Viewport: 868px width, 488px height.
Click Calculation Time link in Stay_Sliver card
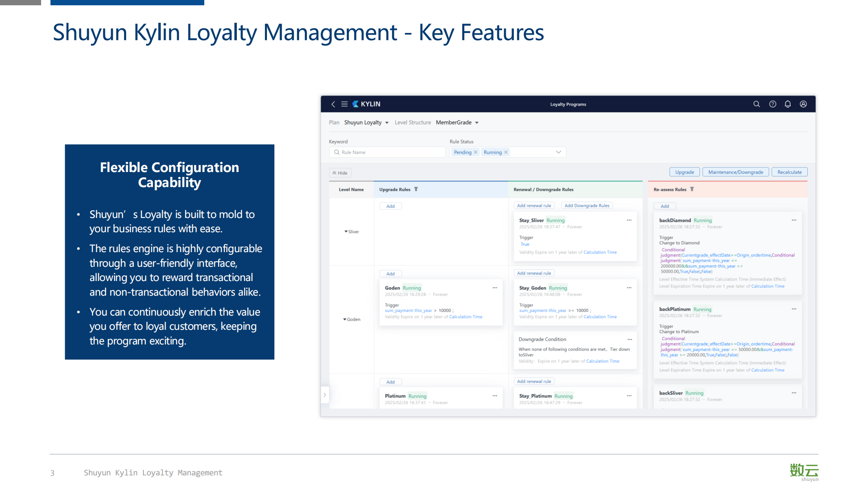(600, 252)
